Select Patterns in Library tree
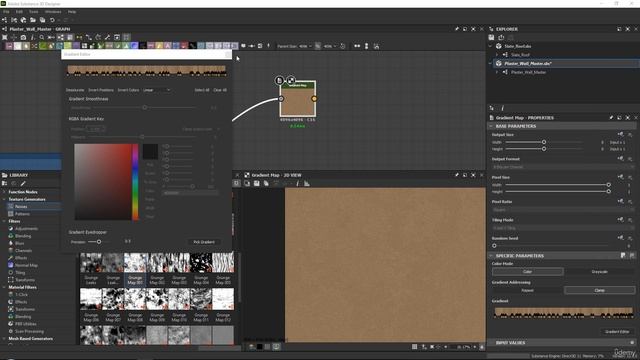Viewport: 640px width, 360px height. click(22, 214)
